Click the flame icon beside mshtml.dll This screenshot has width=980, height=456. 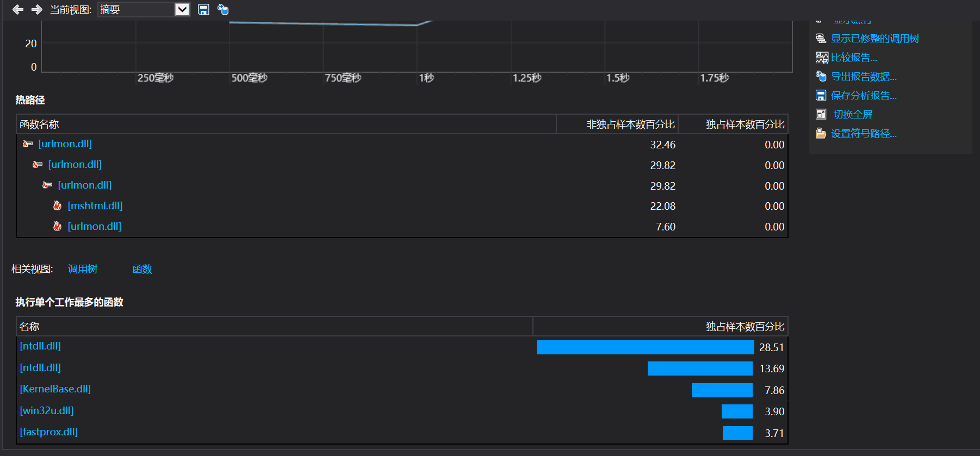57,205
